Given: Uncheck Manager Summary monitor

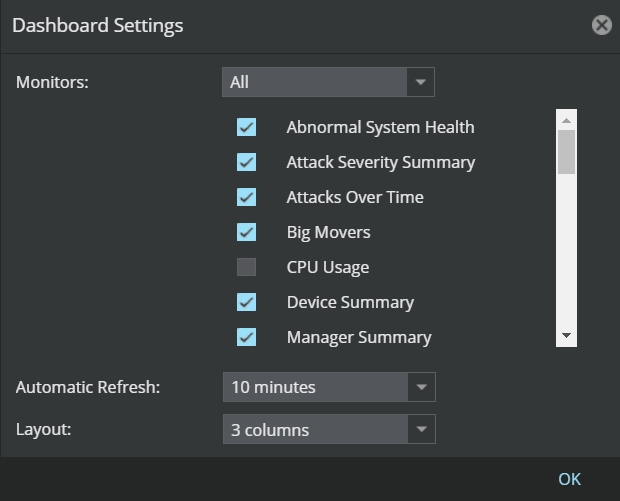Looking at the screenshot, I should [x=246, y=337].
